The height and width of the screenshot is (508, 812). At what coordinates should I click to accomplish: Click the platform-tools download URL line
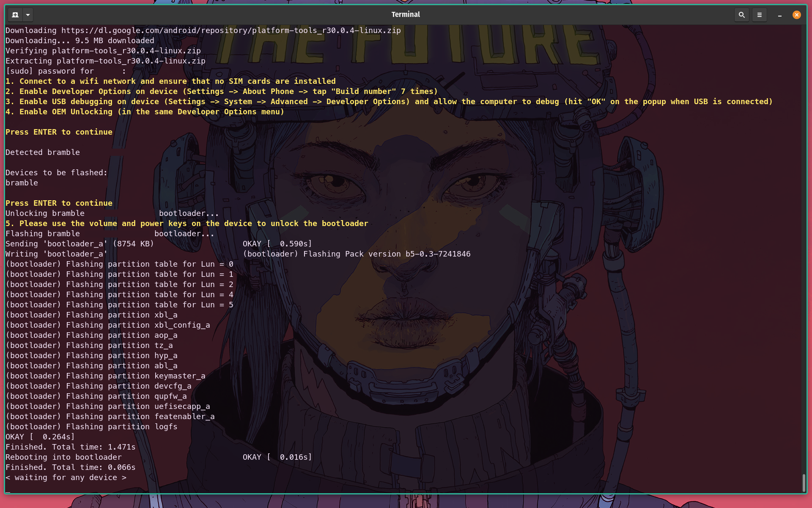[203, 30]
